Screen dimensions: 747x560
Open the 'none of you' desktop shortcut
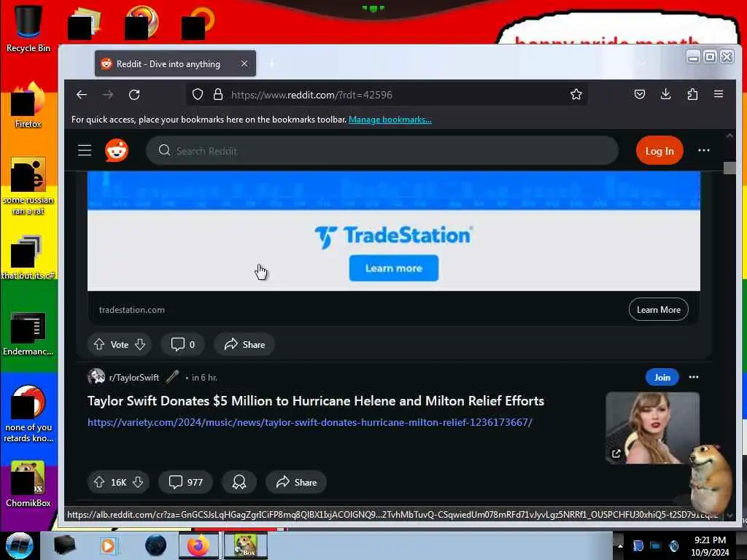(28, 414)
